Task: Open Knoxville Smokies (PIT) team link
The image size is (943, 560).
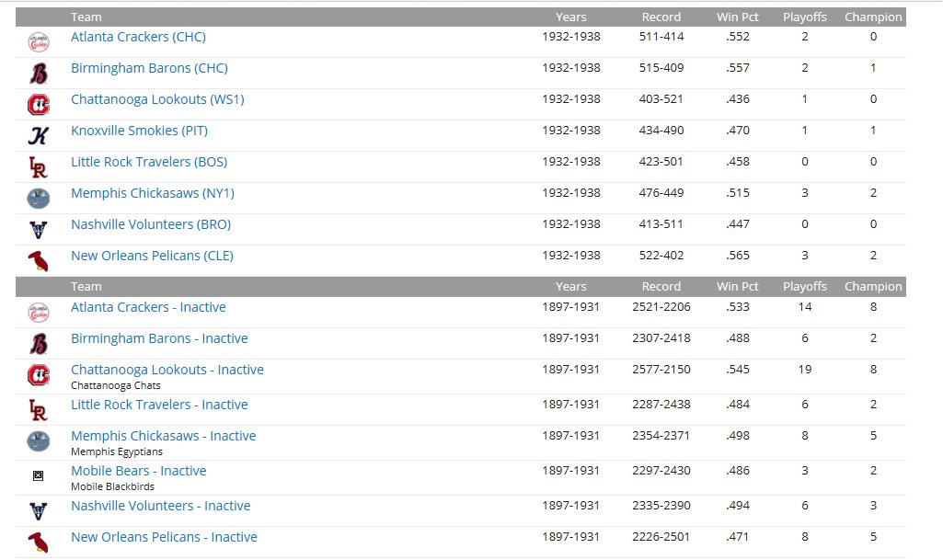Action: point(148,131)
